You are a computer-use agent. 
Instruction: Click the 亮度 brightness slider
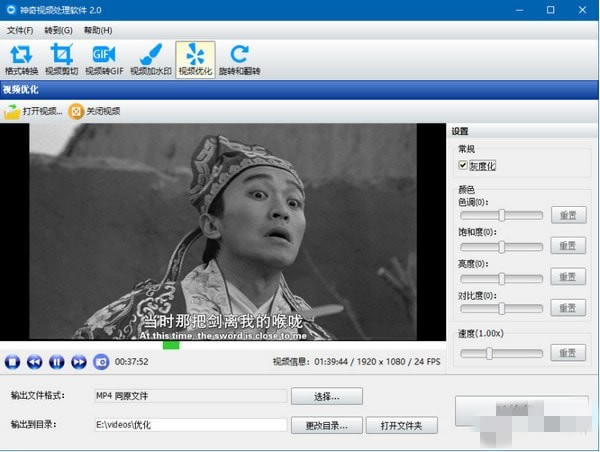(x=501, y=279)
